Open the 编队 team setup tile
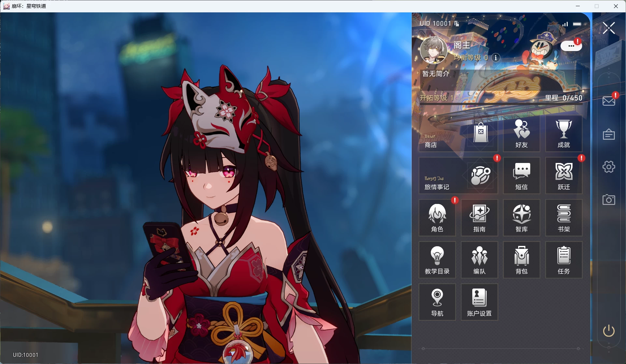This screenshot has width=626, height=364. [x=479, y=260]
